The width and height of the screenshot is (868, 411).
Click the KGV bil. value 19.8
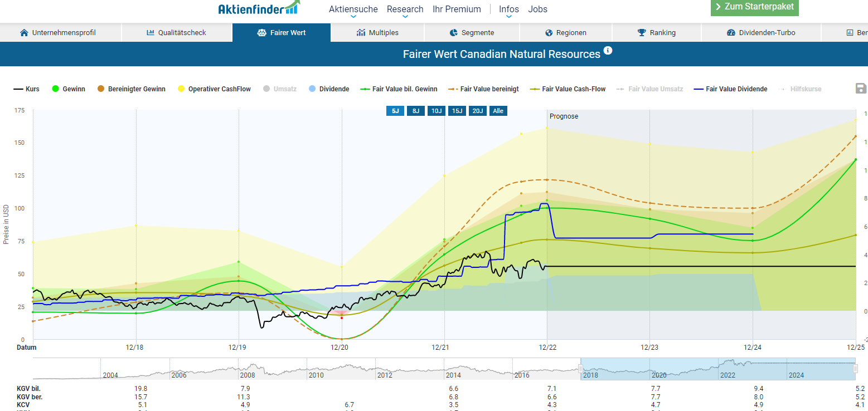[x=140, y=388]
